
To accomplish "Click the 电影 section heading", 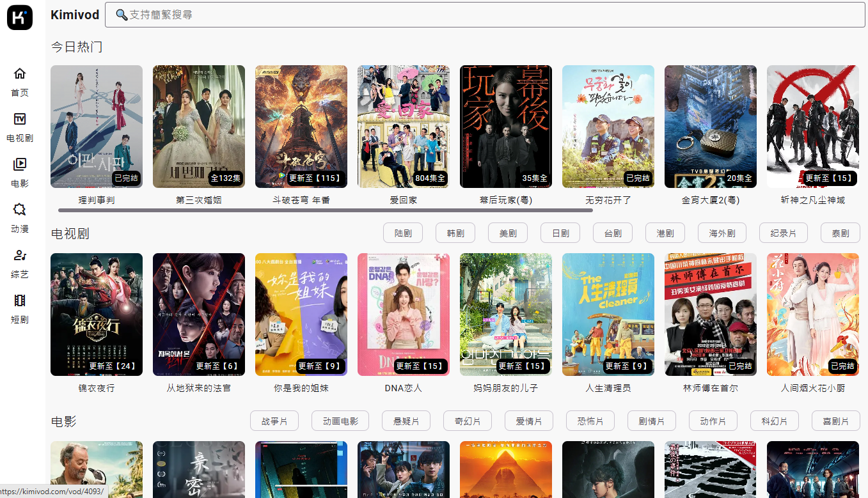I will [x=63, y=421].
